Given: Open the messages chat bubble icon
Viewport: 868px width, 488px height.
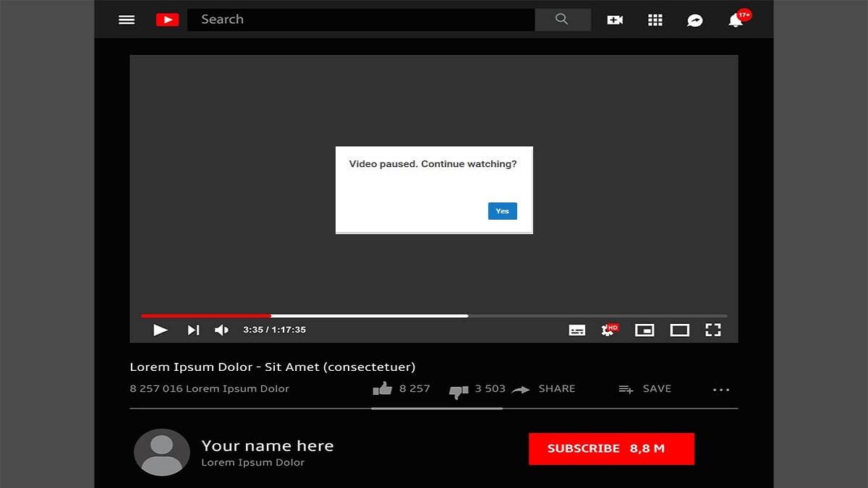Looking at the screenshot, I should 695,20.
